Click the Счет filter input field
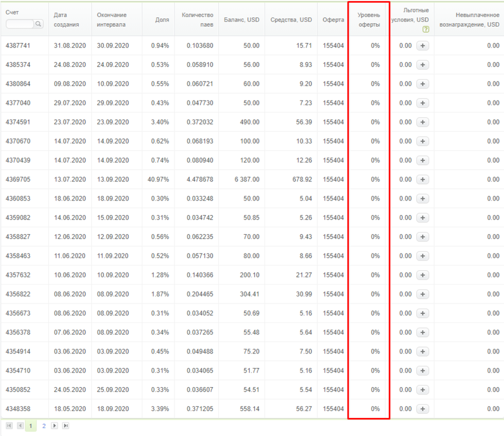The image size is (504, 436). [x=20, y=24]
